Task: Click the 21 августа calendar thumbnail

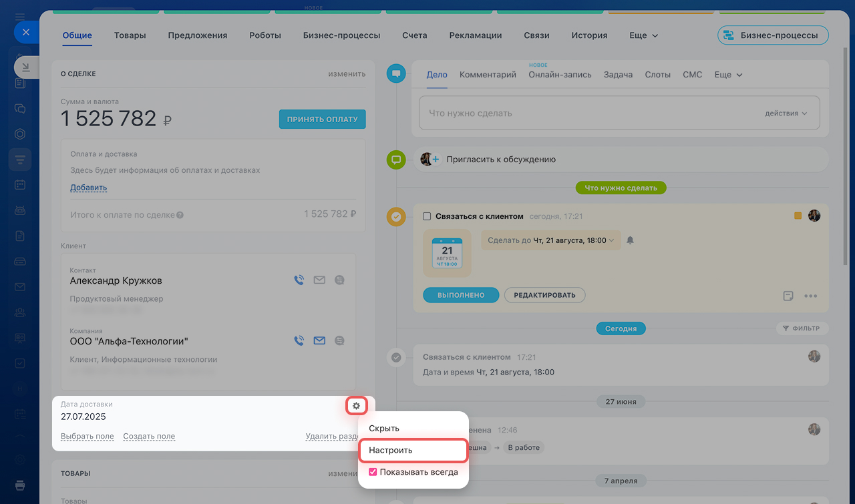Action: click(x=448, y=254)
